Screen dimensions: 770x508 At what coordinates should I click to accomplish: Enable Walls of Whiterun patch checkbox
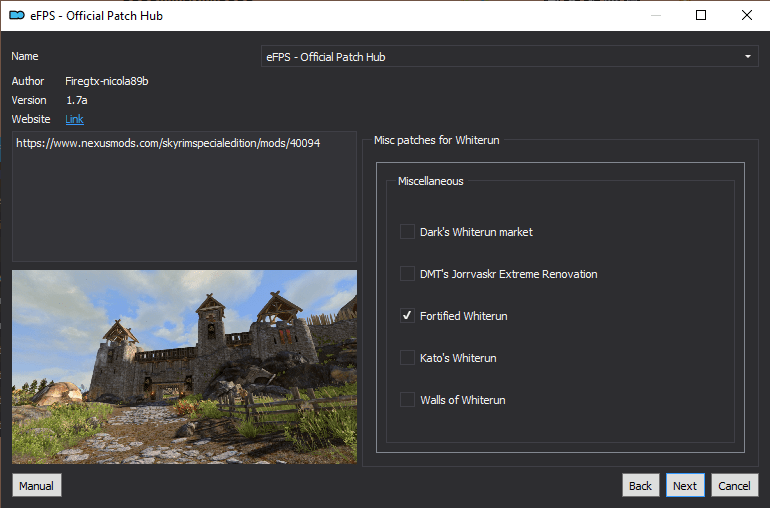tap(407, 399)
